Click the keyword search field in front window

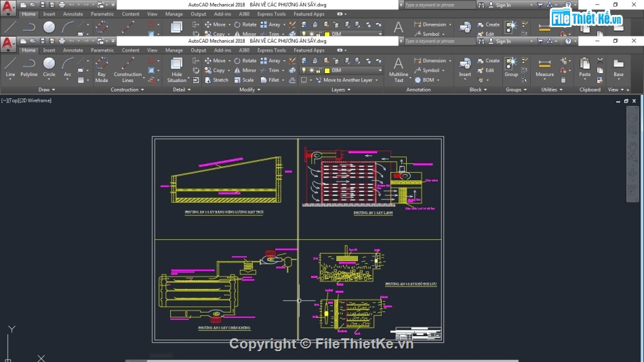[x=439, y=41]
